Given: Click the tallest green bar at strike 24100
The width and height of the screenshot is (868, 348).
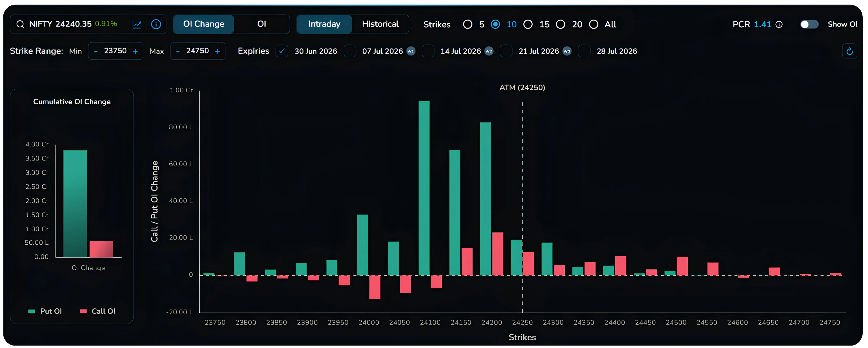Looking at the screenshot, I should [424, 188].
